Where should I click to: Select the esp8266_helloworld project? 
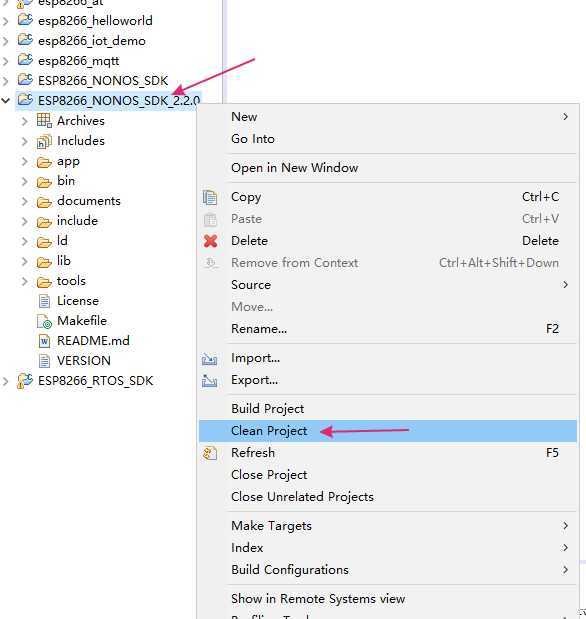tap(95, 21)
